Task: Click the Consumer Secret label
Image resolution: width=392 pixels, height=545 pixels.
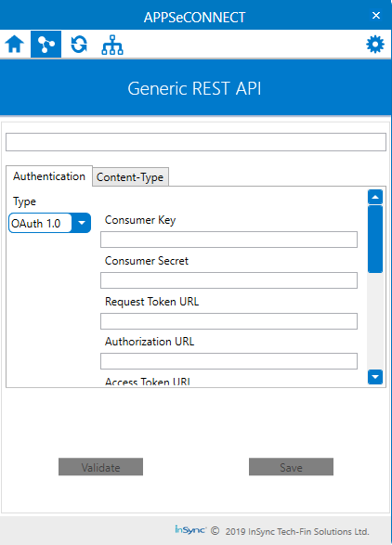Action: pyautogui.click(x=147, y=261)
